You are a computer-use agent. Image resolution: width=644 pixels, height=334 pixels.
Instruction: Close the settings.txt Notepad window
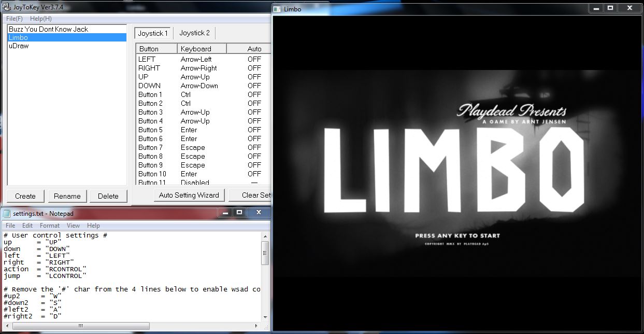click(258, 212)
